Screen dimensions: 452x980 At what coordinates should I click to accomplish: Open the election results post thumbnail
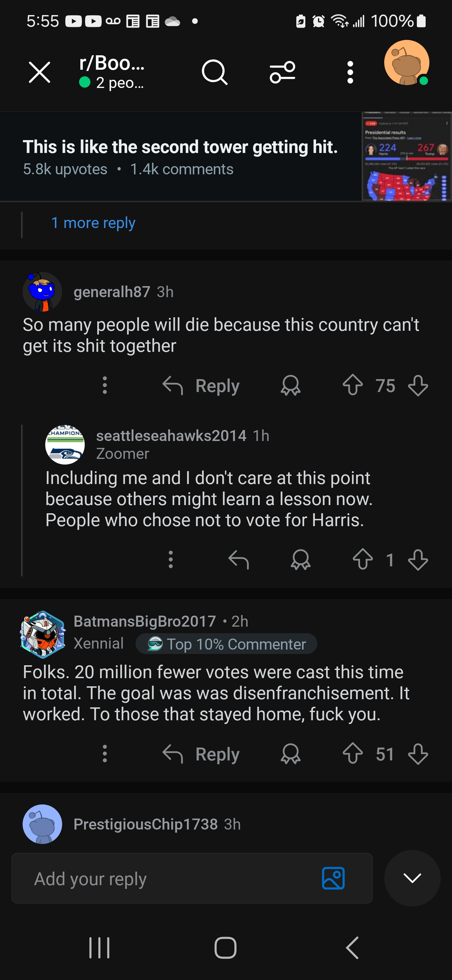tap(406, 155)
